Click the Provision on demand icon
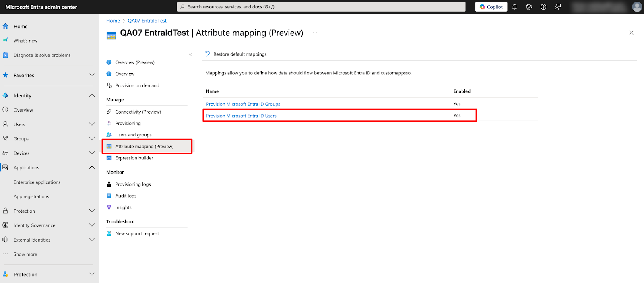644x283 pixels. (109, 85)
